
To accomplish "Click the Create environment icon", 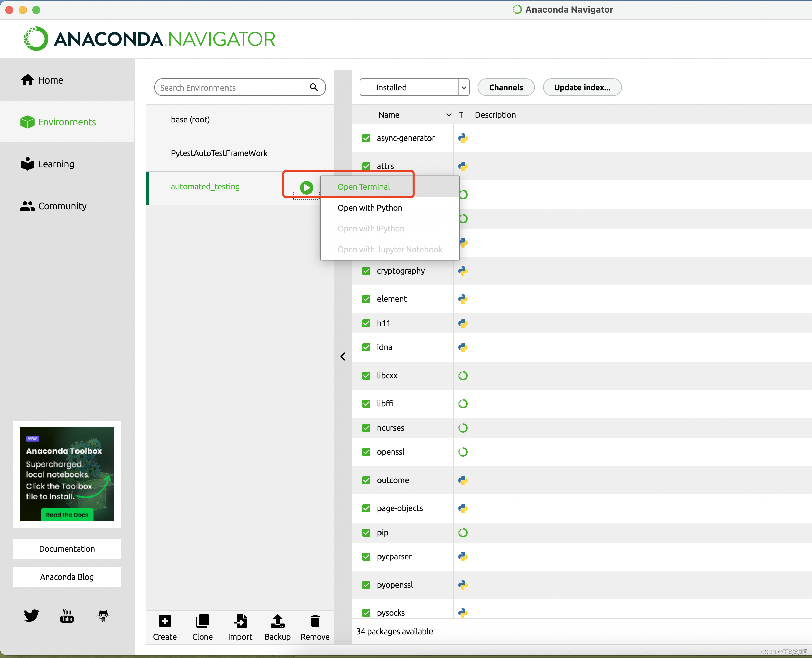I will (165, 622).
